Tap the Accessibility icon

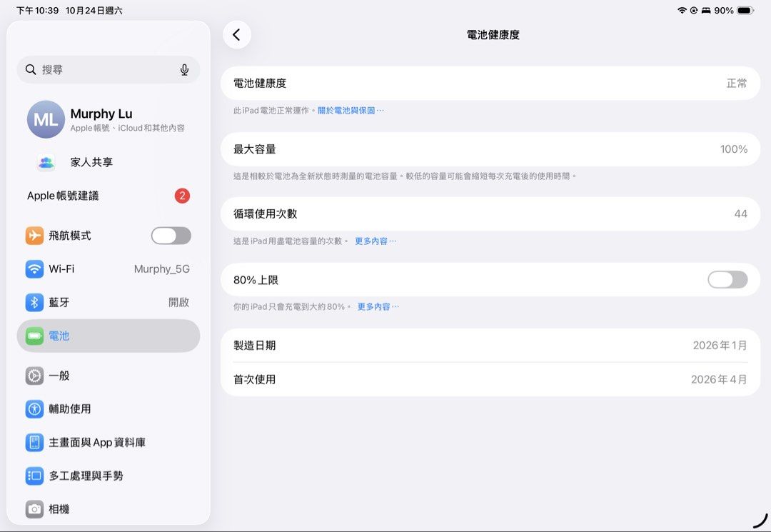[x=34, y=409]
